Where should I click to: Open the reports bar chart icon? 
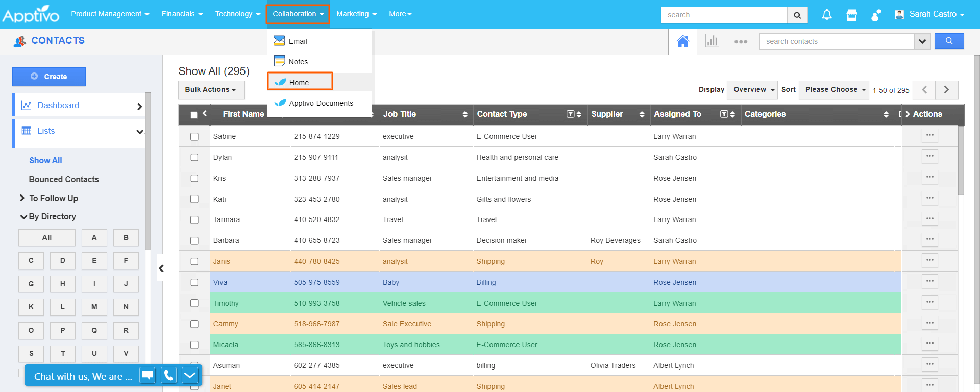coord(712,41)
